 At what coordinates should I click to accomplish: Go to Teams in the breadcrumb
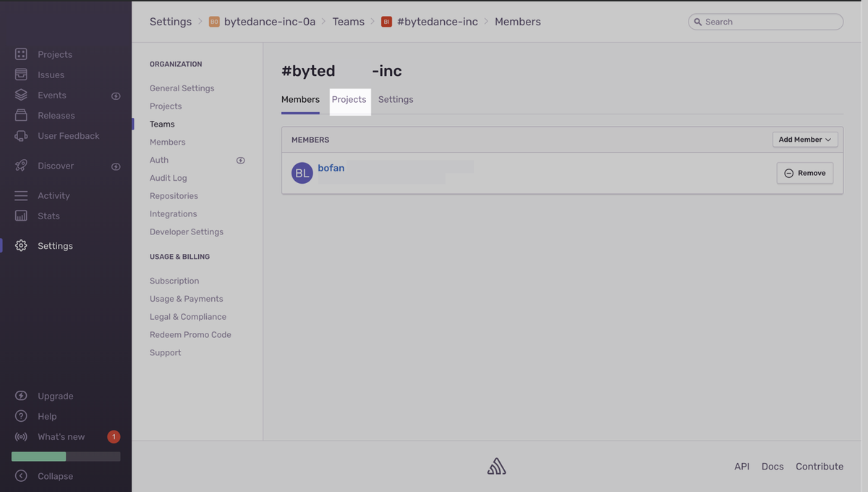(x=349, y=22)
